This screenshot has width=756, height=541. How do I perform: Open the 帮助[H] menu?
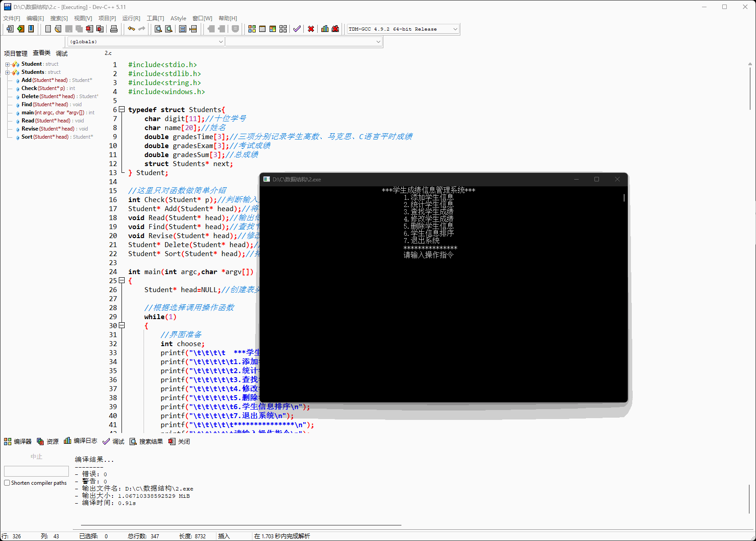(x=228, y=18)
